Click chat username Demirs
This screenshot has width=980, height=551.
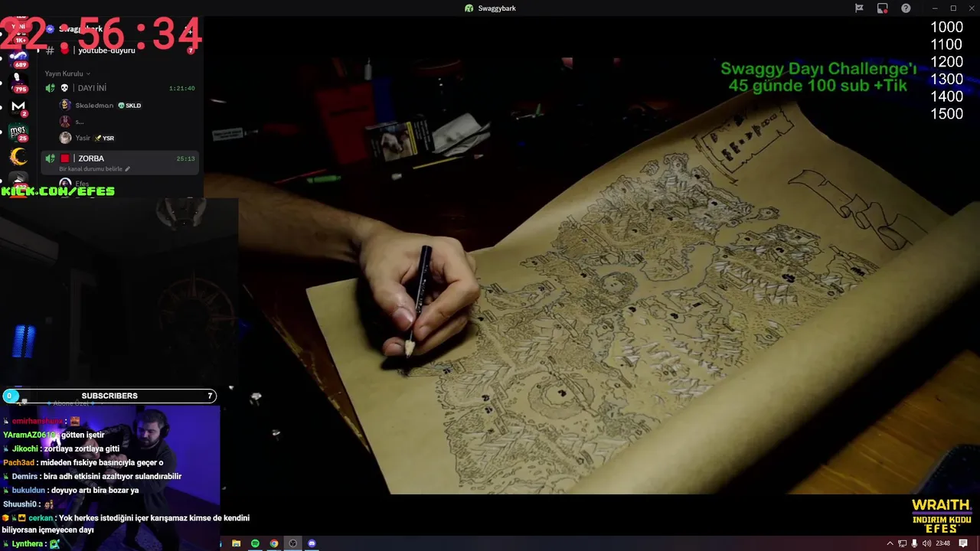pos(24,476)
